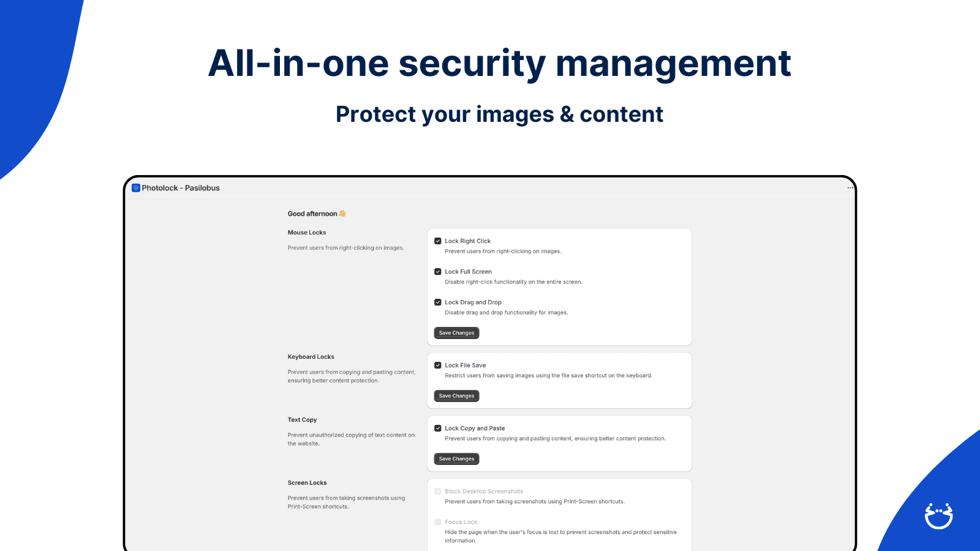
Task: Select the Mouse Locks section heading
Action: point(307,232)
